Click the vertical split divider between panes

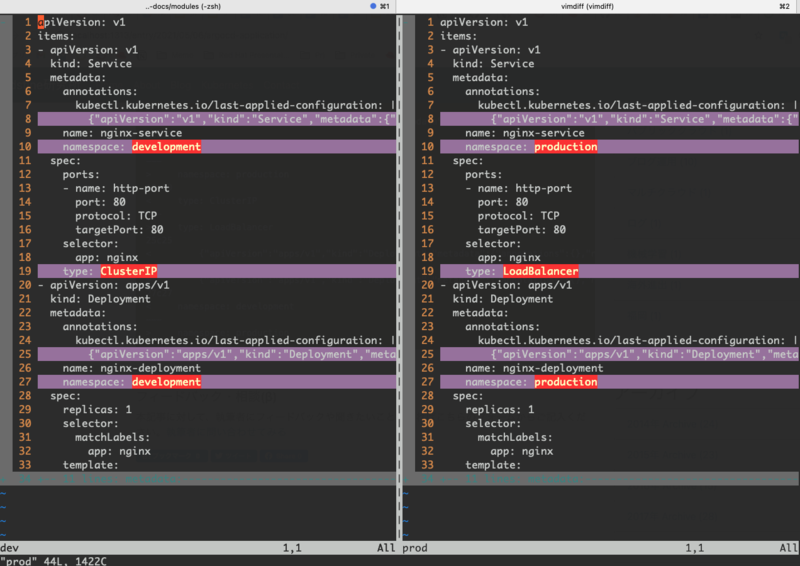coord(399,250)
